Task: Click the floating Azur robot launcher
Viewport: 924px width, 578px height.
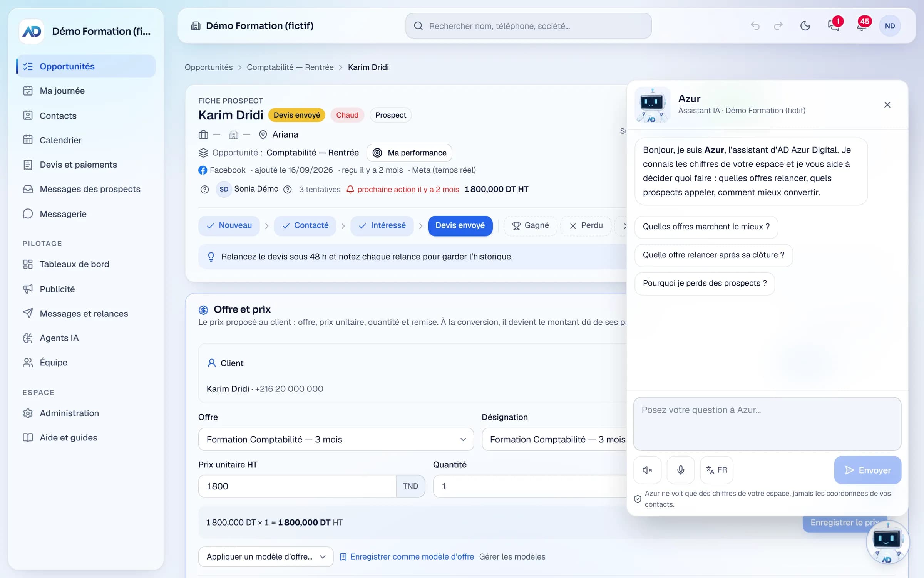Action: 887,542
